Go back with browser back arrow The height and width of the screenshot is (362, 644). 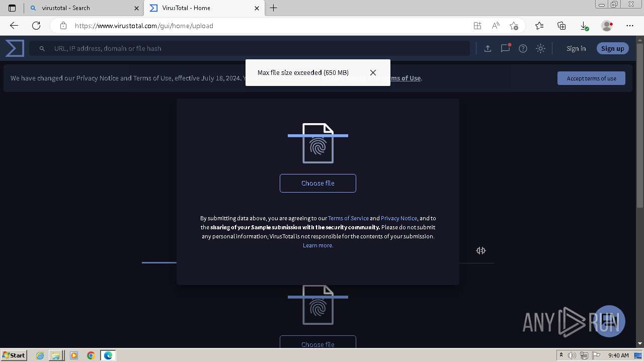click(14, 26)
